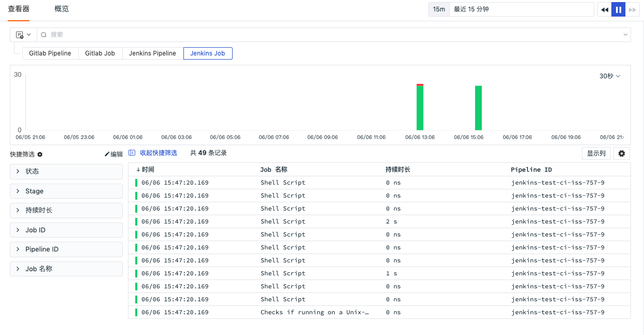Expand the Job ID filter
644x335 pixels.
pos(66,230)
